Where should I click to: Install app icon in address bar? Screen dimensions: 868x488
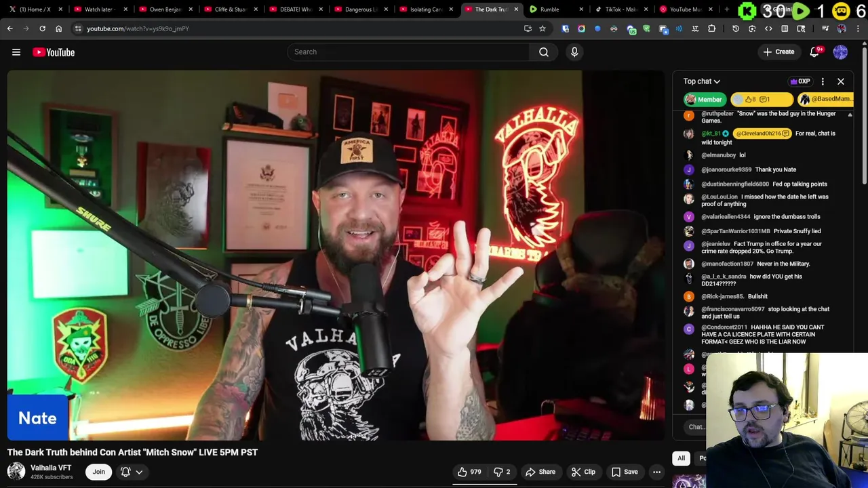[528, 28]
